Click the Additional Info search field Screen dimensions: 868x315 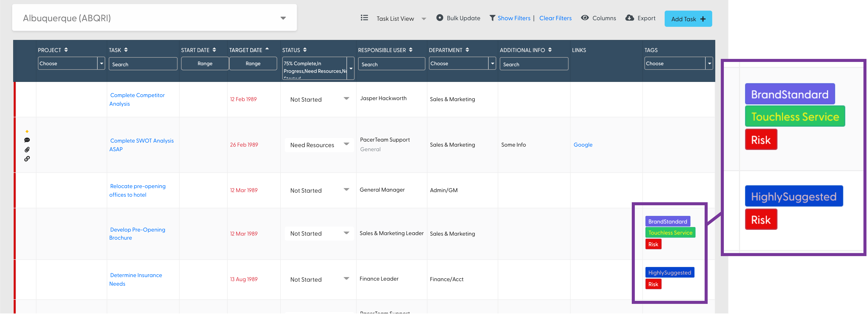click(534, 64)
